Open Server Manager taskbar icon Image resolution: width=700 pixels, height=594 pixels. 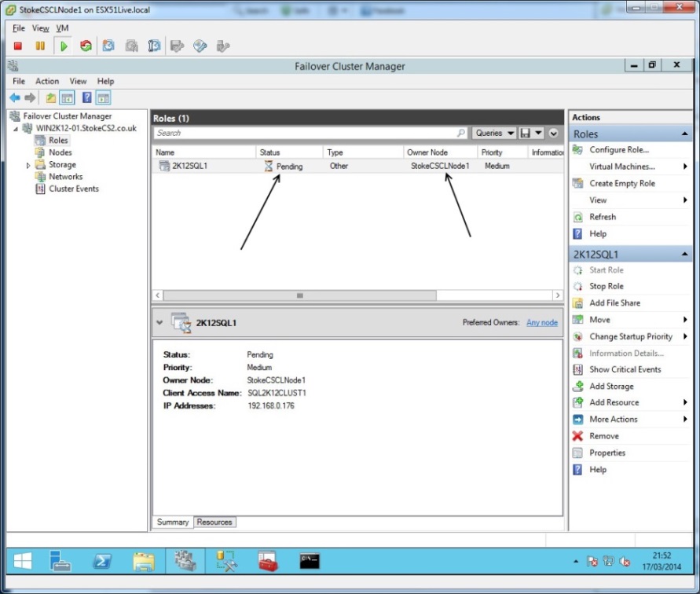click(60, 562)
